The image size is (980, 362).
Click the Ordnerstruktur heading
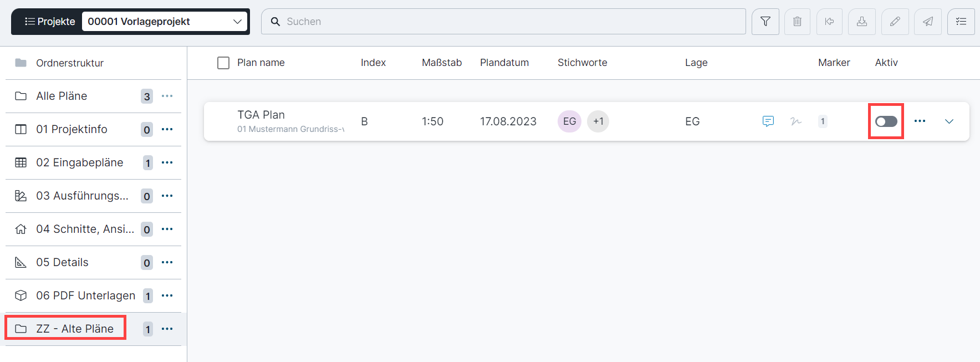pyautogui.click(x=70, y=63)
